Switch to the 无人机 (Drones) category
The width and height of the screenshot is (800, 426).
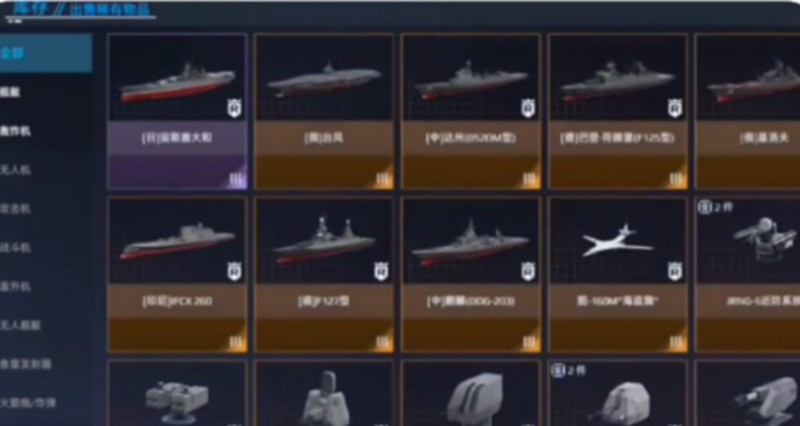point(16,169)
